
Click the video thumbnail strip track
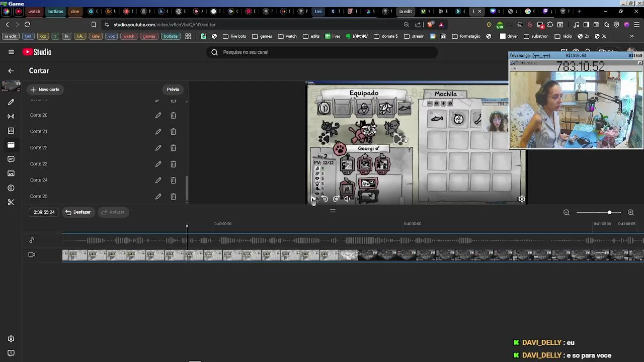[353, 255]
